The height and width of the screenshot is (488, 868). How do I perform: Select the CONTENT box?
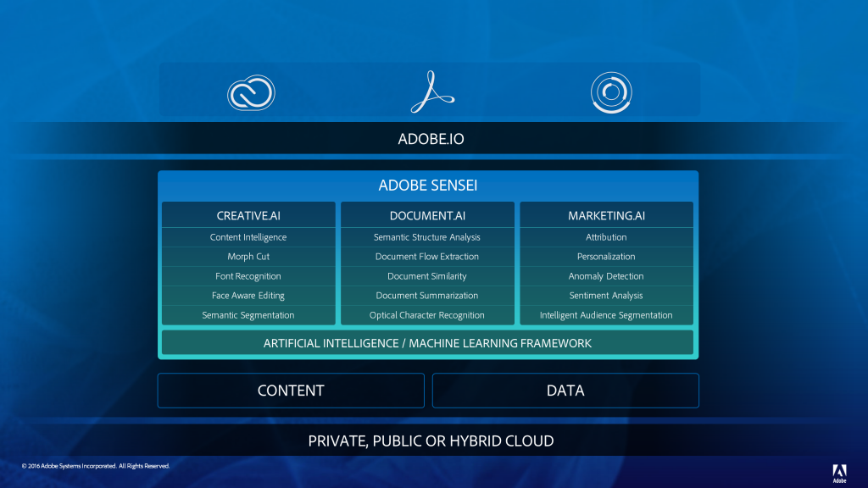(291, 391)
